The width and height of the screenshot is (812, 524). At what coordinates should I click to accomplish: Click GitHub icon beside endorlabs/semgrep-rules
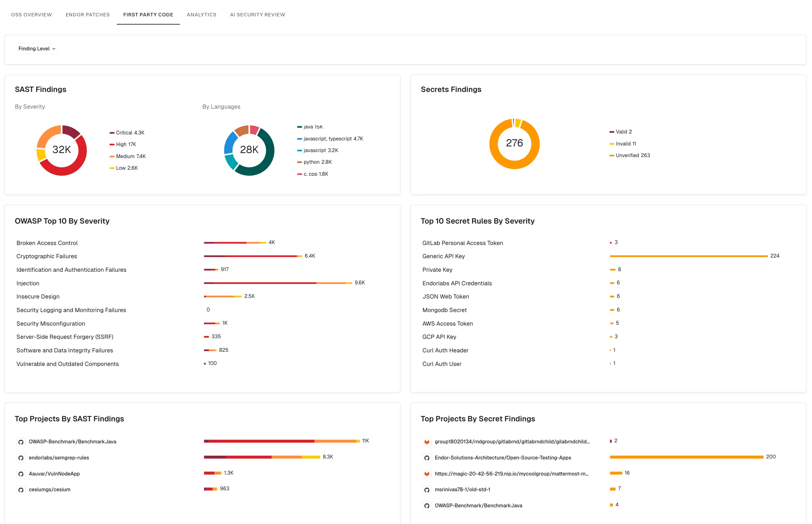pos(21,458)
